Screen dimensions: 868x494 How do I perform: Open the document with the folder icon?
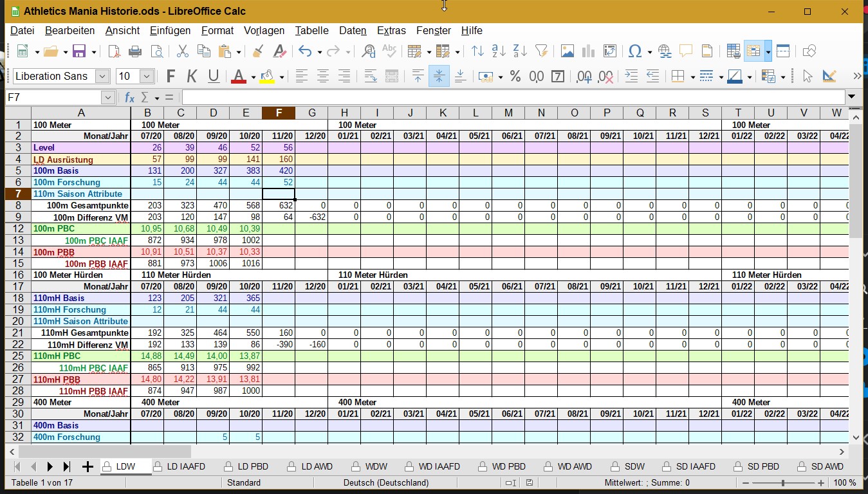(x=51, y=51)
